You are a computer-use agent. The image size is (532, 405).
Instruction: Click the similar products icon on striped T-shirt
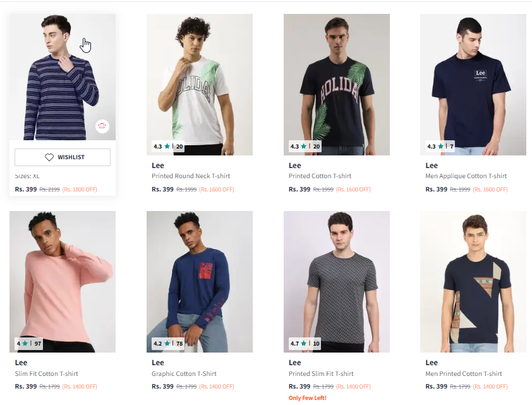click(x=102, y=126)
